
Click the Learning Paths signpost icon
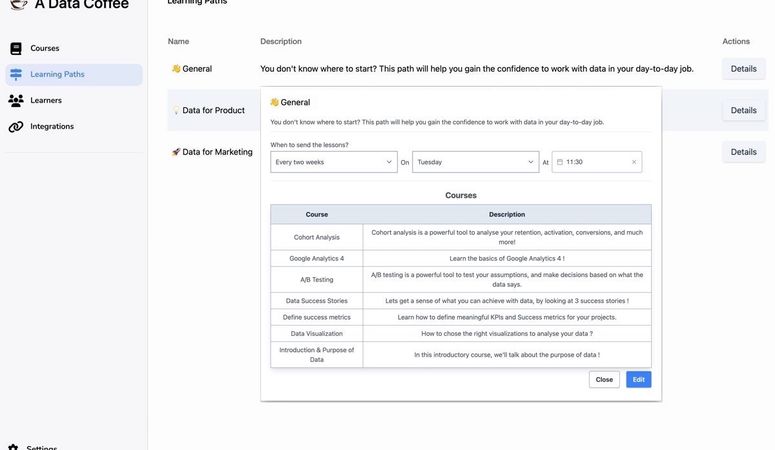(16, 74)
